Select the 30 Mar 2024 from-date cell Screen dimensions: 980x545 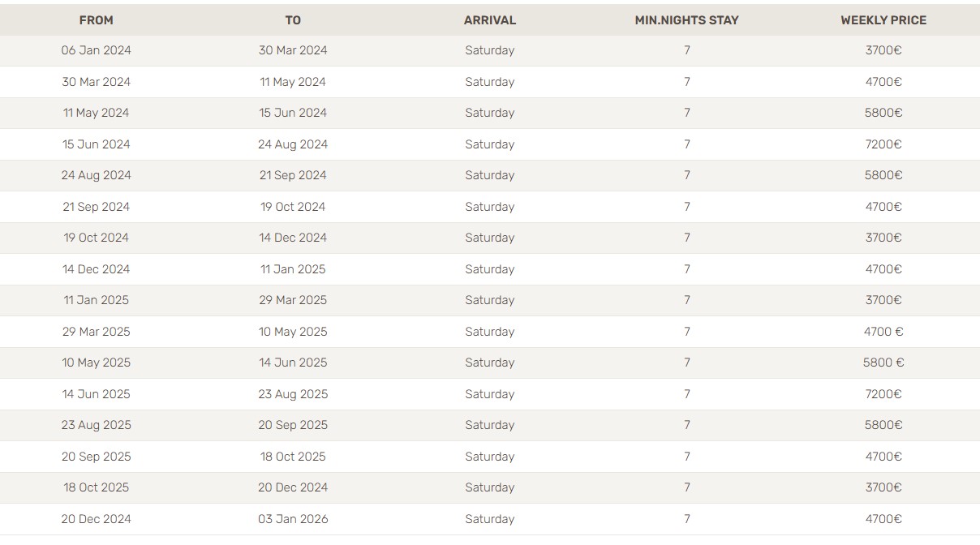(97, 82)
